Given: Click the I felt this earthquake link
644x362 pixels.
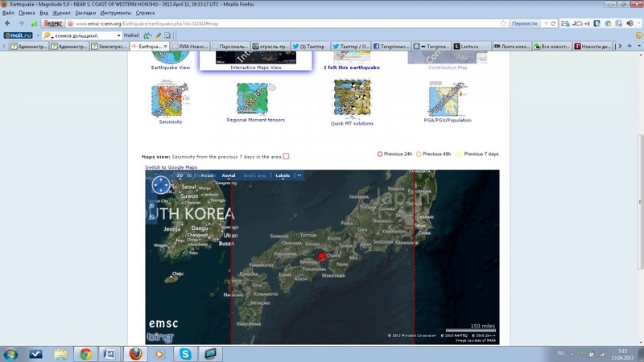Looking at the screenshot, I should [352, 68].
